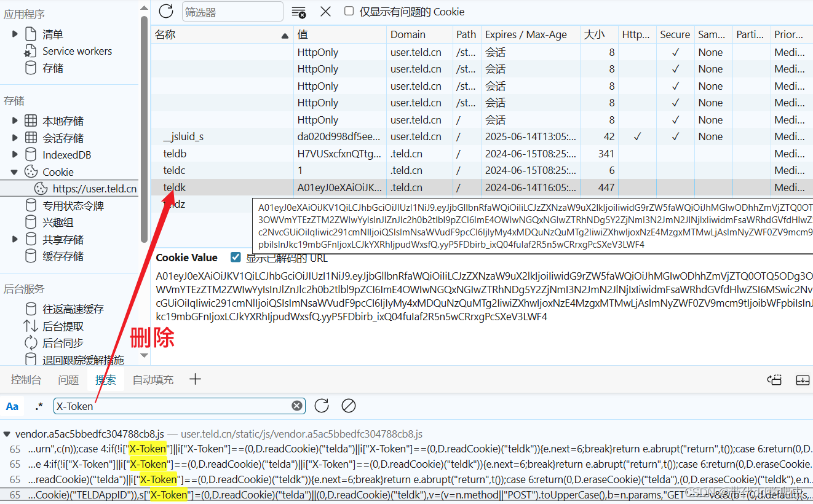Sort by the Domain column header
This screenshot has height=504, width=813.
click(419, 34)
